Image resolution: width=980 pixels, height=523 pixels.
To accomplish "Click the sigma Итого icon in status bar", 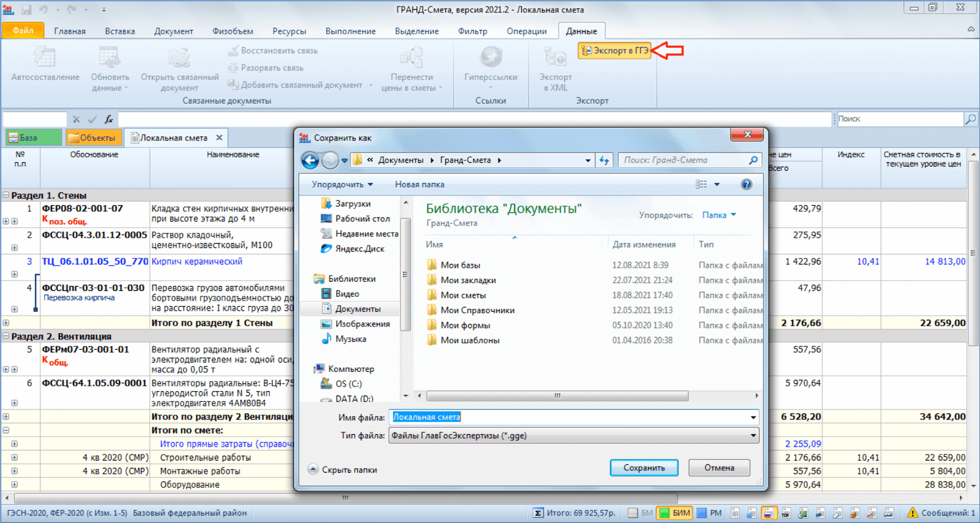I will click(538, 513).
